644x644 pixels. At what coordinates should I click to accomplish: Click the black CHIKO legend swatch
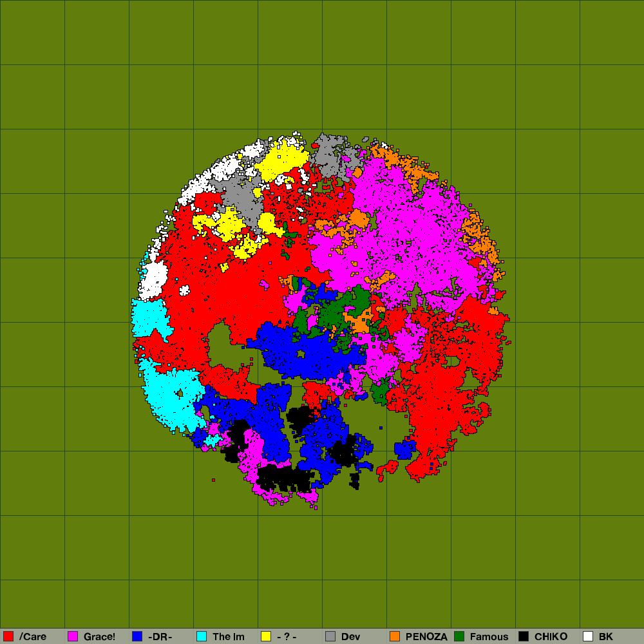(x=524, y=636)
